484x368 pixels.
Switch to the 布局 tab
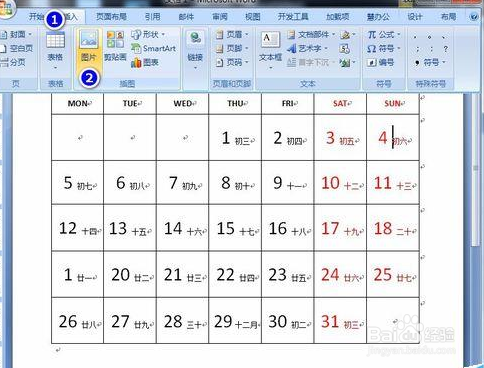click(448, 17)
